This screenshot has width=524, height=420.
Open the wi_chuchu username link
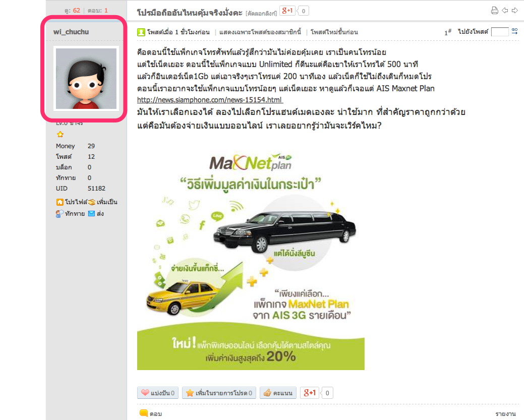[x=71, y=32]
